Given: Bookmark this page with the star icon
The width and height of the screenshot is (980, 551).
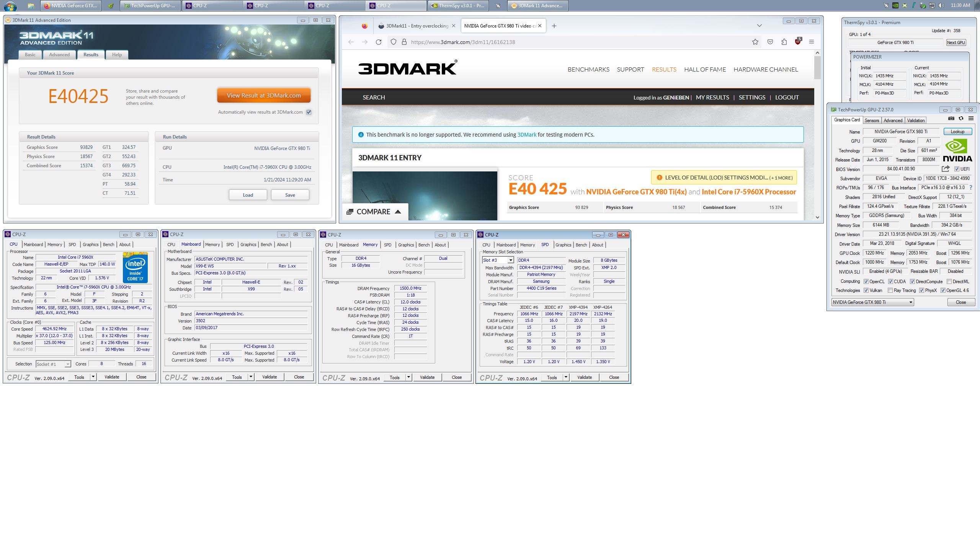Looking at the screenshot, I should point(755,42).
